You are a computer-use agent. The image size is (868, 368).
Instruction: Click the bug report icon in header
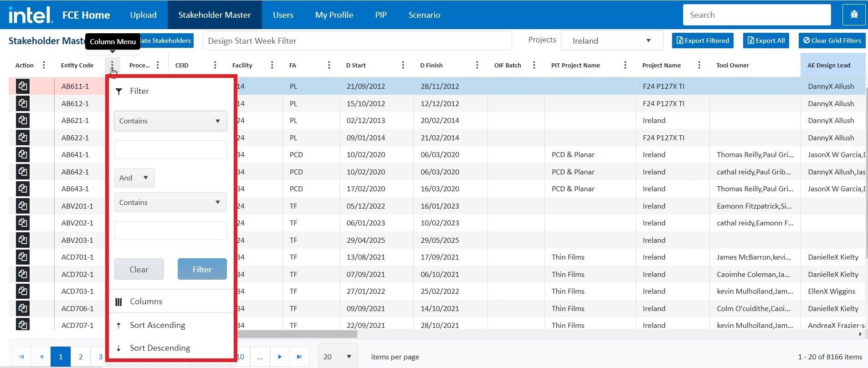click(x=854, y=15)
